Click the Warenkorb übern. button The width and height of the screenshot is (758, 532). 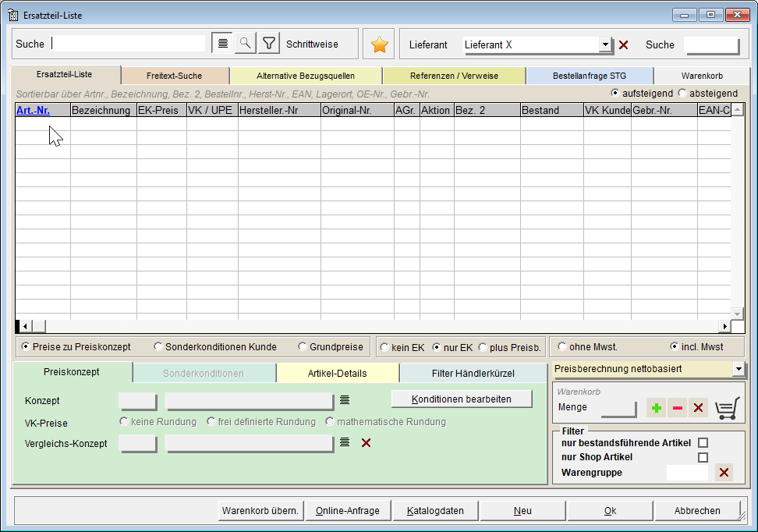pos(260,511)
